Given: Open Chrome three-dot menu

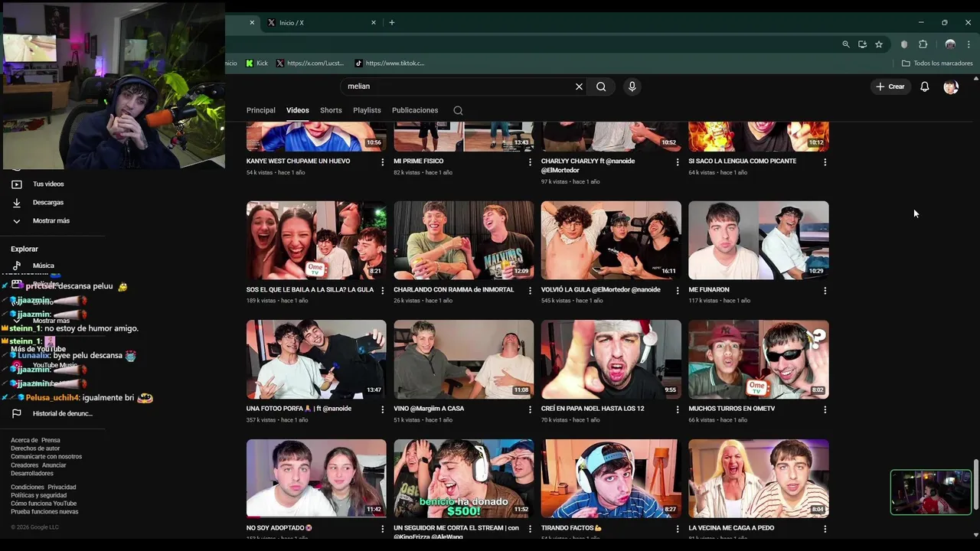Looking at the screenshot, I should coord(969,44).
